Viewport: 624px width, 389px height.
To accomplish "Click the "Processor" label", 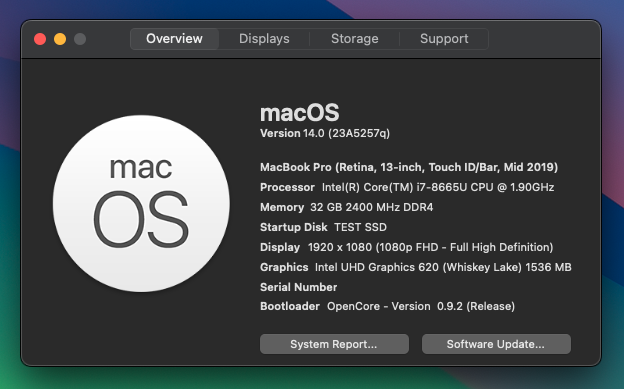I will tap(287, 187).
